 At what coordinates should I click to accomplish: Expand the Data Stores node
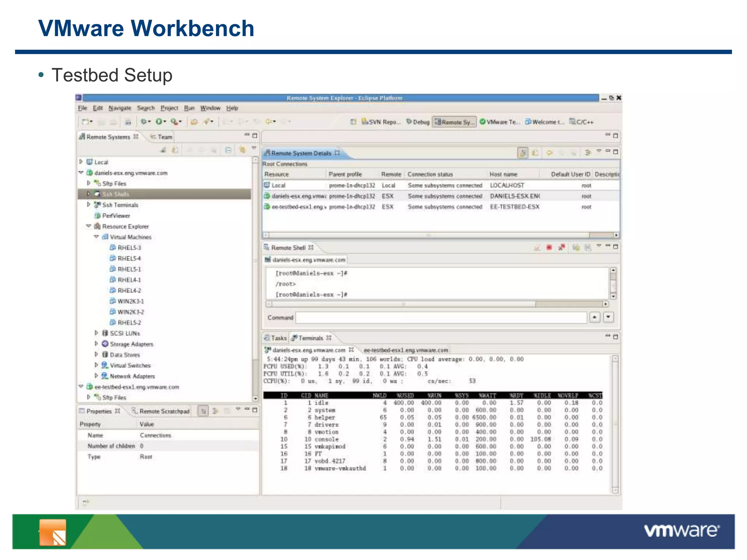point(96,354)
